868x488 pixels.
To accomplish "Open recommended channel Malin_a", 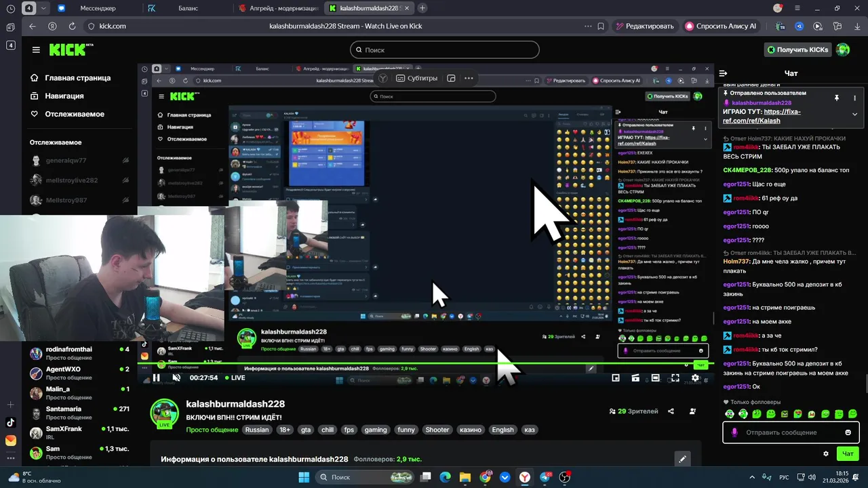I will (x=79, y=393).
